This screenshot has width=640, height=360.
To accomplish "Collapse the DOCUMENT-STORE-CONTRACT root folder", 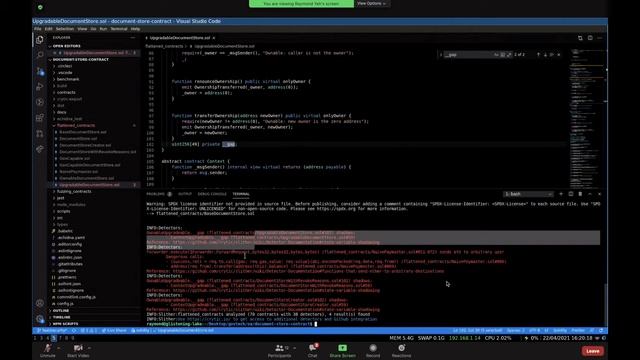I will pos(80,60).
